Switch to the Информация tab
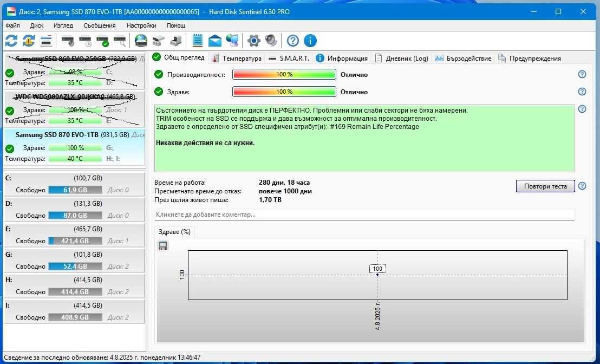Screen dimensions: 600x364 tap(342, 58)
